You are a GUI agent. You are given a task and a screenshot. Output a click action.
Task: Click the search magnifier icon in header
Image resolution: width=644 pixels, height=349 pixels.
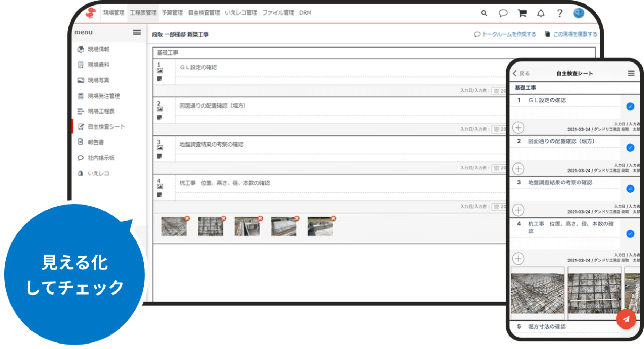point(484,13)
